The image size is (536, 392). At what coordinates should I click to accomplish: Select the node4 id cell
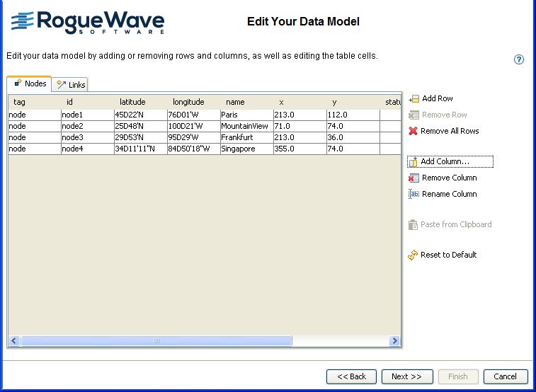tap(87, 149)
